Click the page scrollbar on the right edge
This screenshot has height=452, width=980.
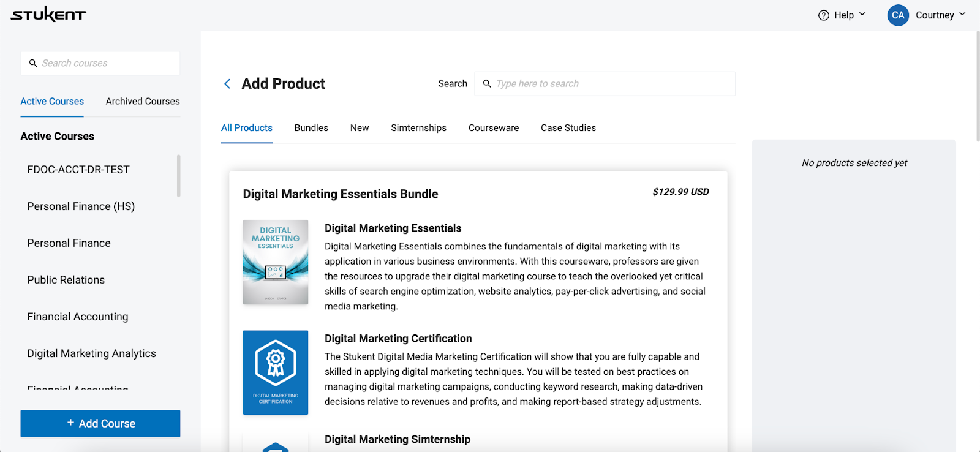tap(978, 86)
